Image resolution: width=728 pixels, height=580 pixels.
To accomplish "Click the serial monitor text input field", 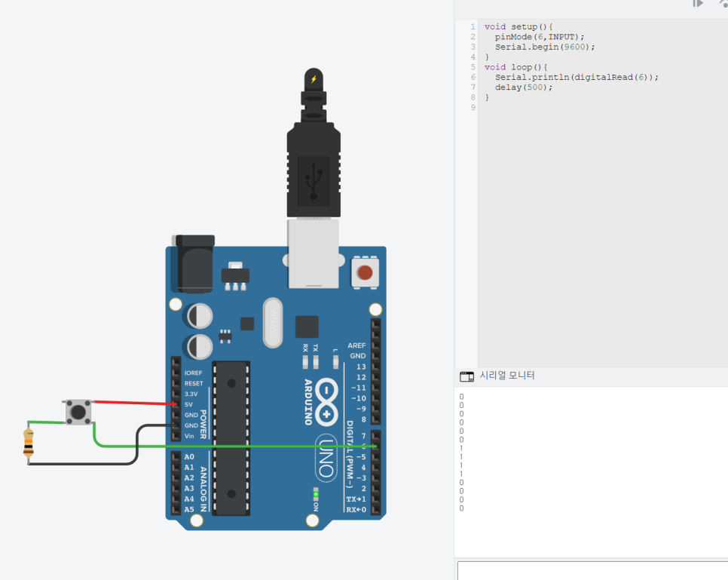I will point(592,569).
